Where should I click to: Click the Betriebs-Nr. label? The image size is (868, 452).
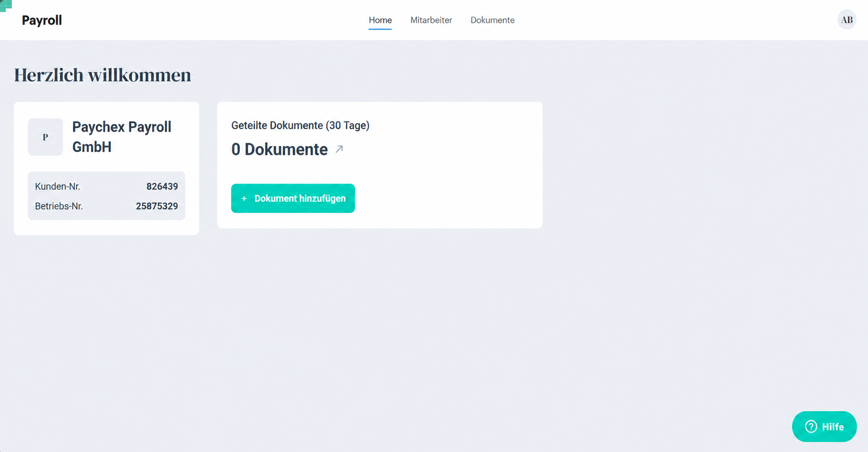click(x=59, y=206)
